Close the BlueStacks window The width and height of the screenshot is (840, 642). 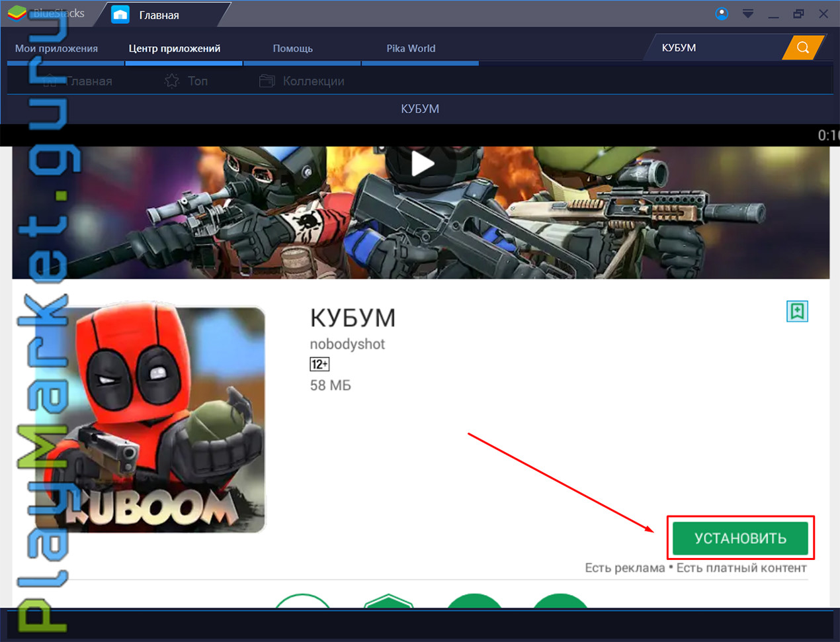click(x=823, y=14)
